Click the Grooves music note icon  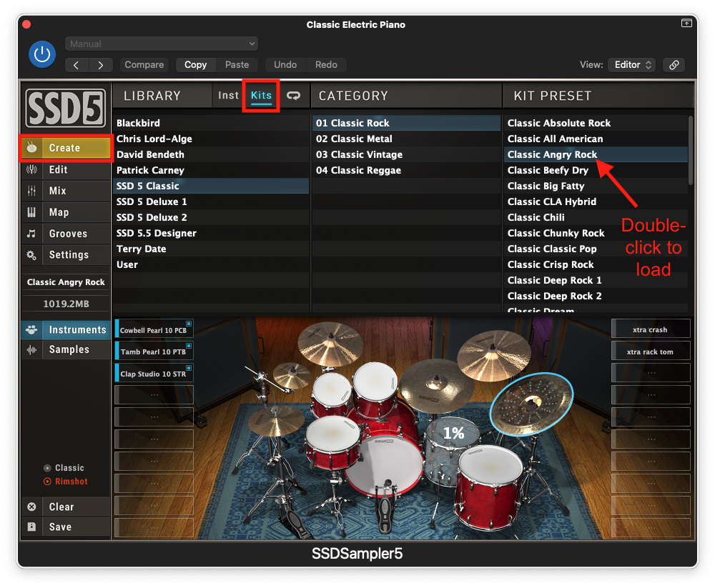click(31, 234)
